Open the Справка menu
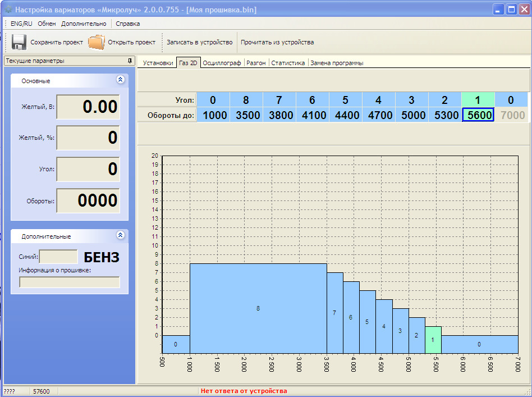The width and height of the screenshot is (532, 397). pyautogui.click(x=127, y=24)
